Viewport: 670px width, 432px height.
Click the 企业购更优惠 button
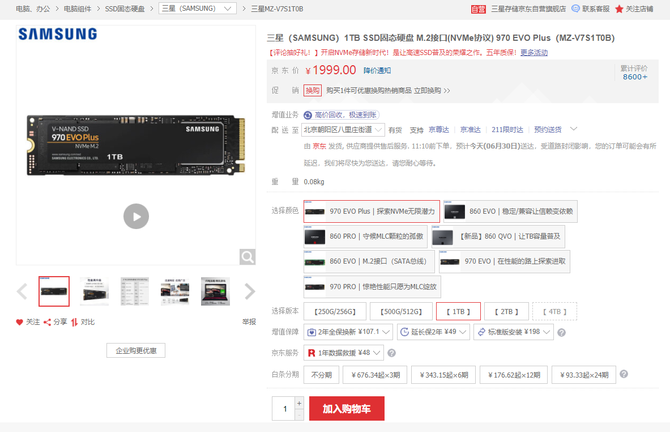135,350
